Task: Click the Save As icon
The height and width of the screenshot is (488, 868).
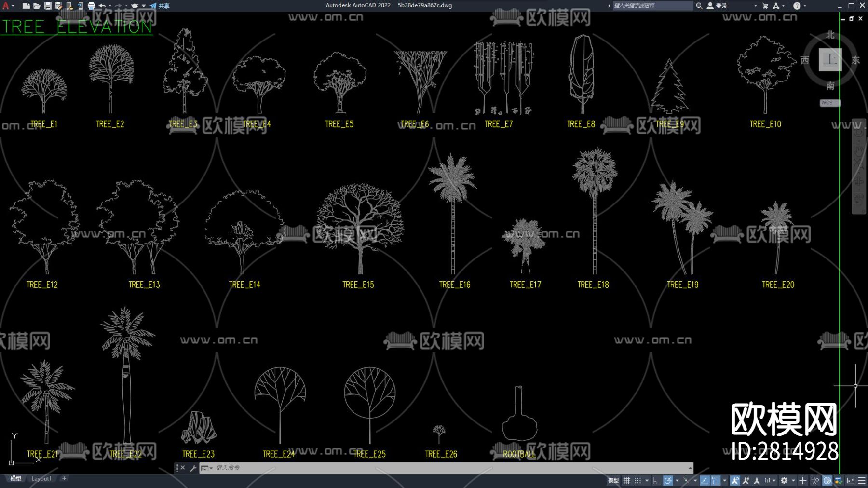Action: pyautogui.click(x=58, y=6)
